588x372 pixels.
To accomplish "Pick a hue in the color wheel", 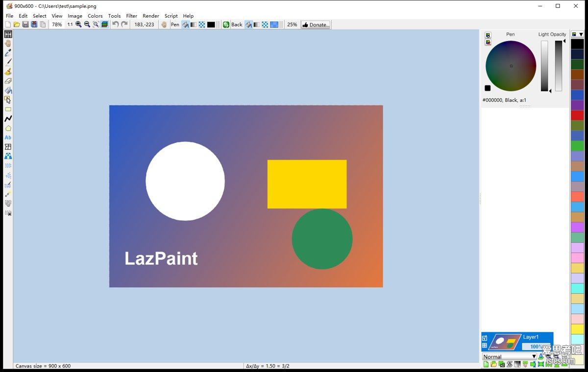I will 511,66.
